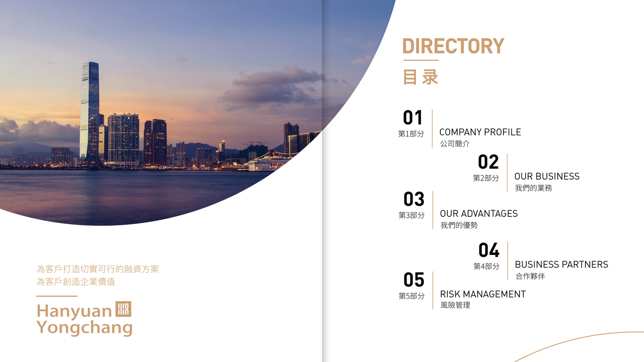This screenshot has width=644, height=362.
Task: Click slogan line 為客戶打造切實可行的融資方案
Action: [x=98, y=270]
